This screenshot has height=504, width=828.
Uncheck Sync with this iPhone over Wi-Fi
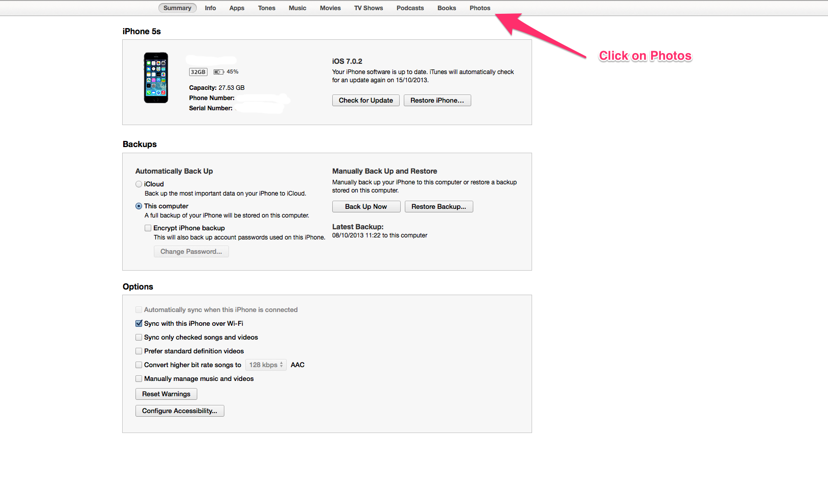point(139,324)
